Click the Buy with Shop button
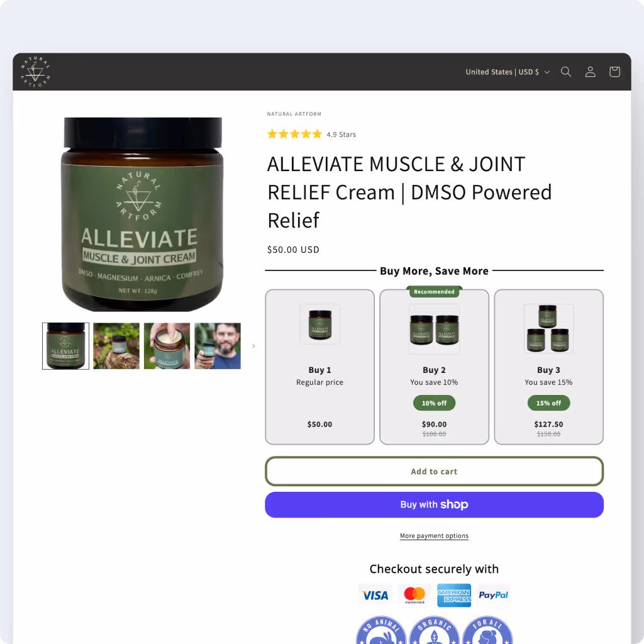The width and height of the screenshot is (644, 644). [x=434, y=504]
